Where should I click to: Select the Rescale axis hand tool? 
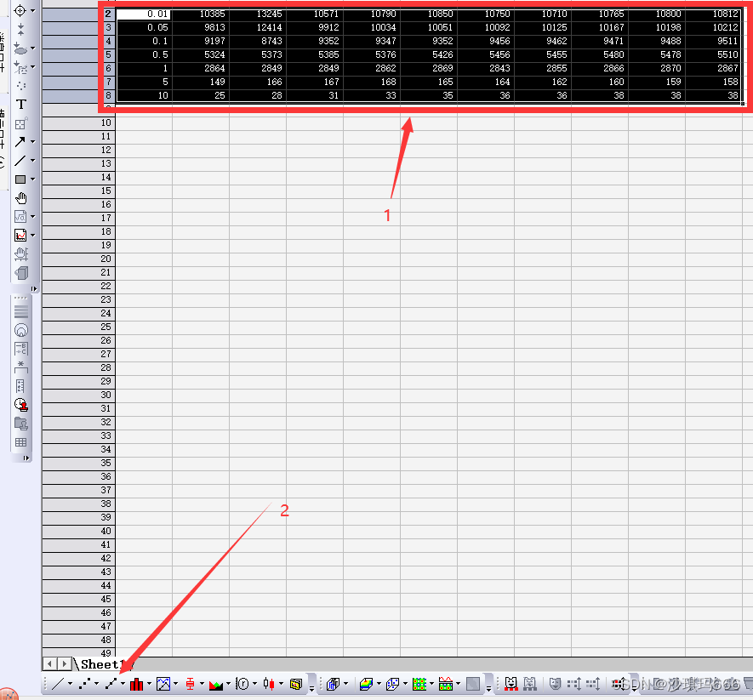[20, 254]
